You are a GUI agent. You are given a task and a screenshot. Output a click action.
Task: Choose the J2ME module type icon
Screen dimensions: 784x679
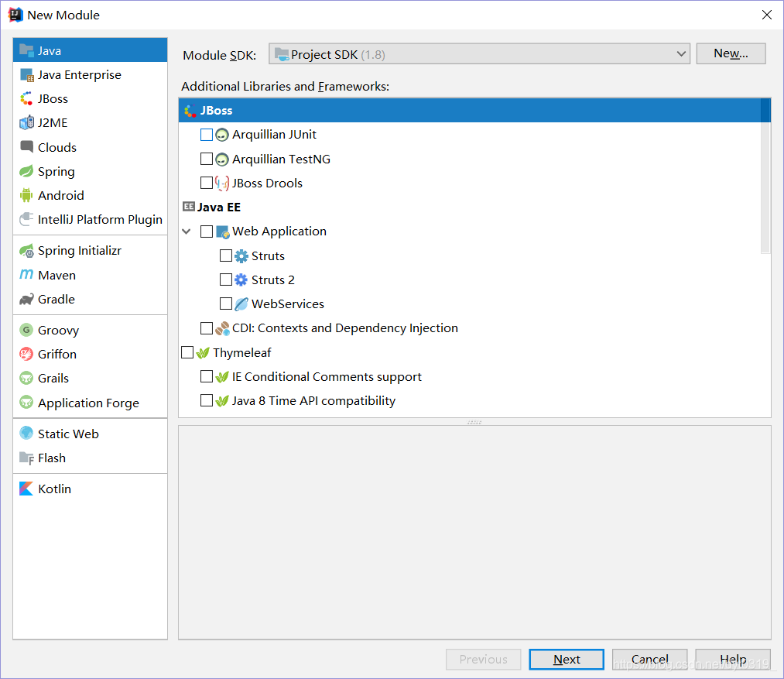(x=26, y=123)
